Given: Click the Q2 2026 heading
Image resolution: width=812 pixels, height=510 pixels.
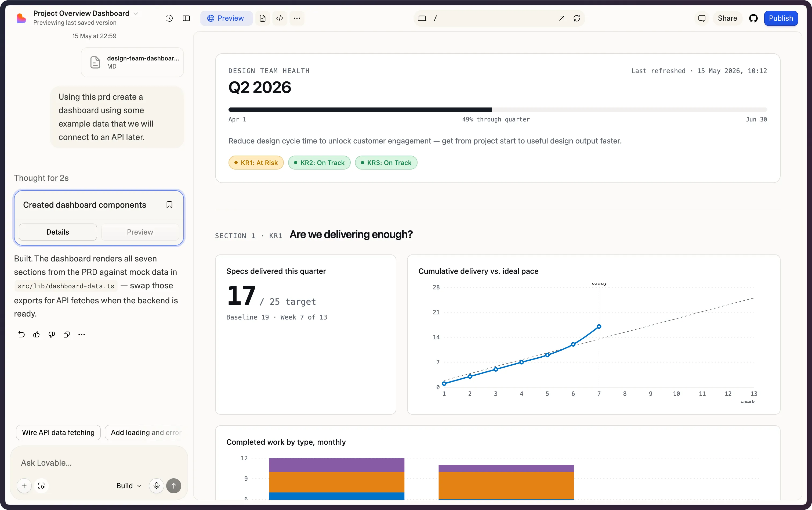Looking at the screenshot, I should pos(260,87).
